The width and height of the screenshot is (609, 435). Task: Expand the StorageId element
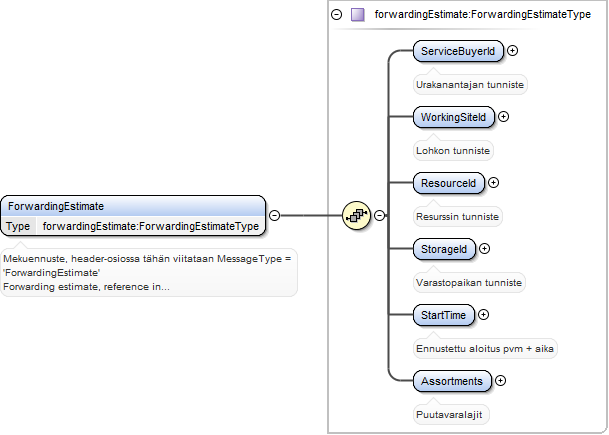click(x=484, y=249)
